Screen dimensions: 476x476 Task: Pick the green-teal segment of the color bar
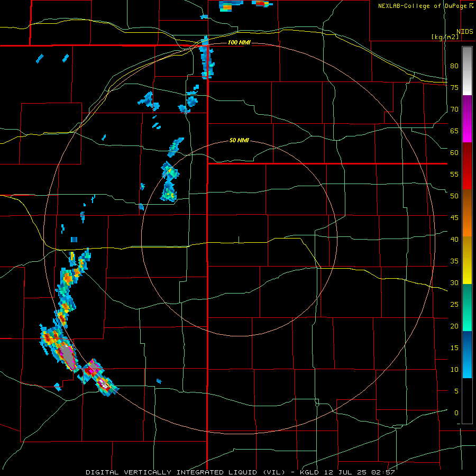[467, 307]
